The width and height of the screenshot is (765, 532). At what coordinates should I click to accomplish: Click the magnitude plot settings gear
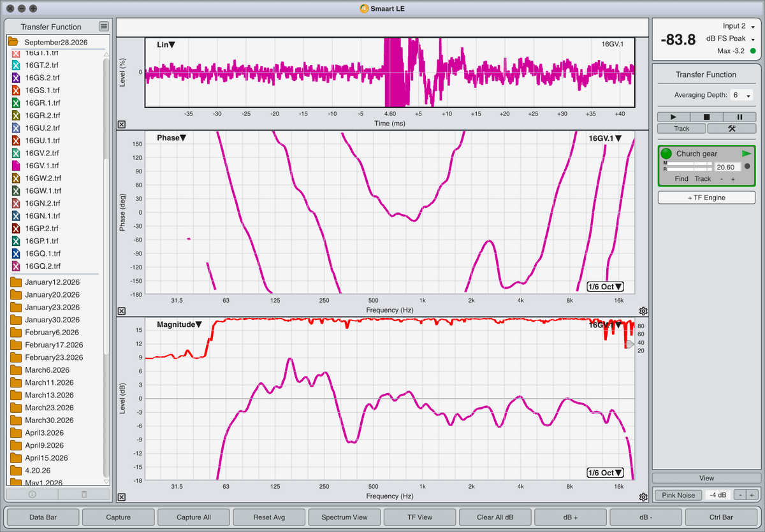tap(643, 497)
